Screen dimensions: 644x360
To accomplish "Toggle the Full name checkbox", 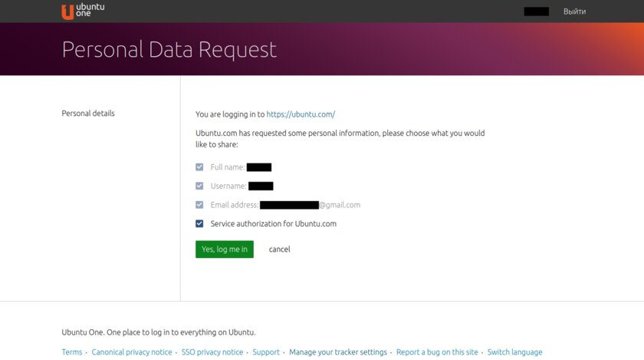I will [199, 167].
